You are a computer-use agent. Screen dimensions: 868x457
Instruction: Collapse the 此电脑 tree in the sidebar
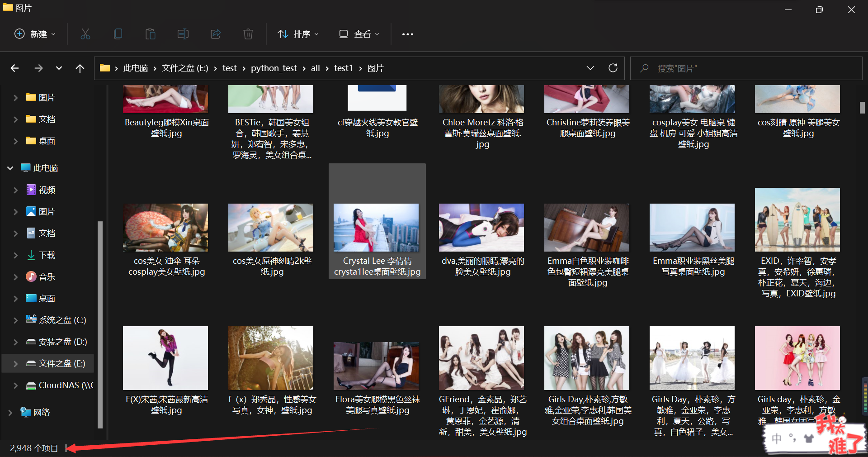click(10, 168)
